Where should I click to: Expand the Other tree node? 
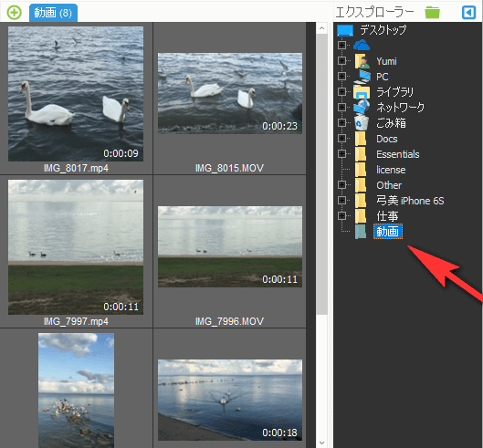pyautogui.click(x=341, y=184)
